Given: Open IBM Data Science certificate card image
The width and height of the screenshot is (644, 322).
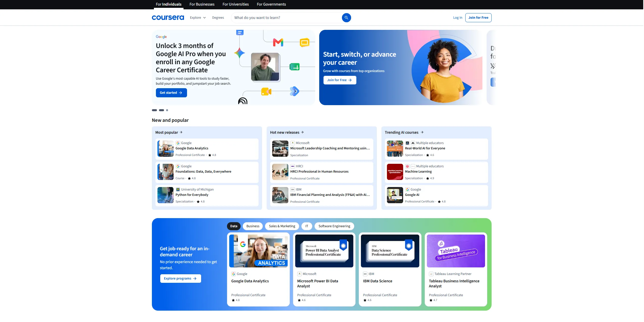Looking at the screenshot, I should [390, 251].
